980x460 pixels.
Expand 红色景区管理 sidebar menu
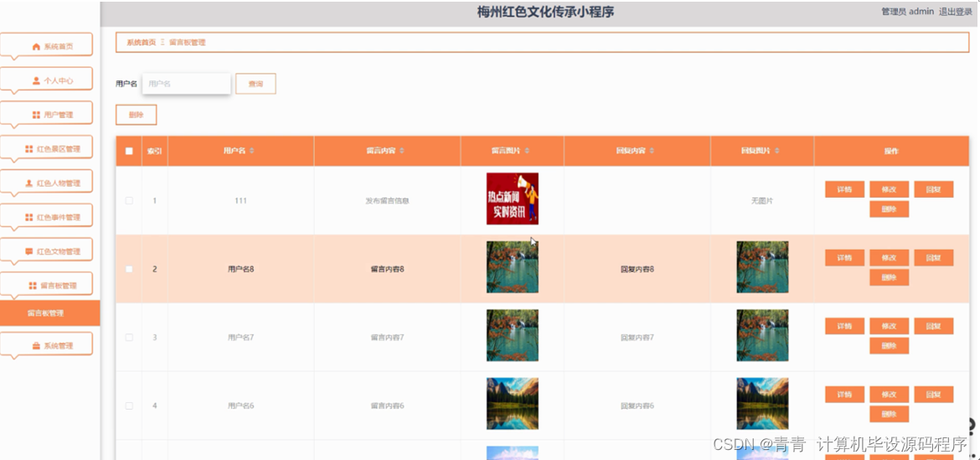46,147
